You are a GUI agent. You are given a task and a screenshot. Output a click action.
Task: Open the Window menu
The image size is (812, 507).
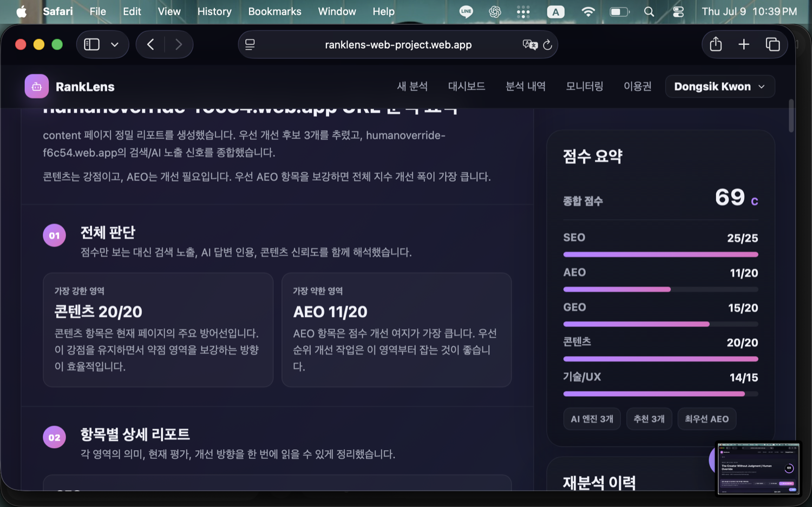pyautogui.click(x=337, y=11)
